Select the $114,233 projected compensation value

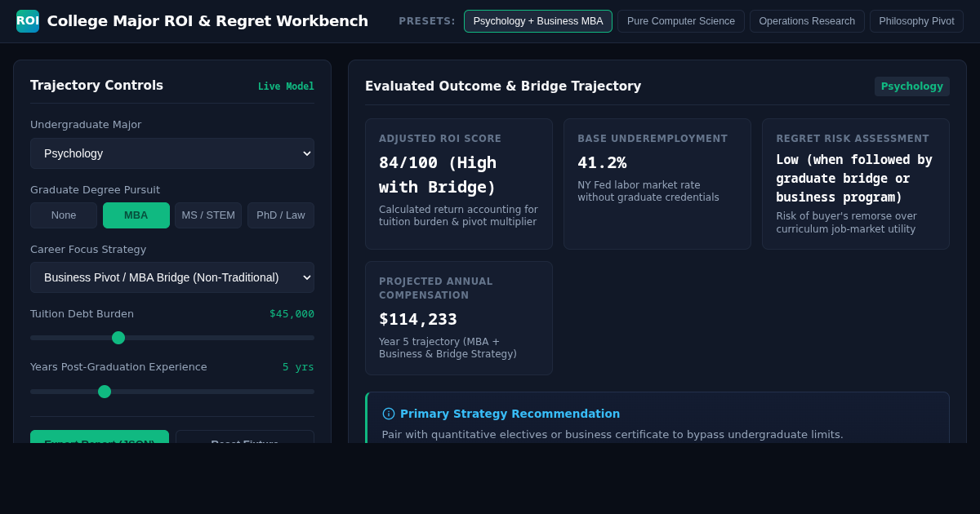[x=418, y=319]
